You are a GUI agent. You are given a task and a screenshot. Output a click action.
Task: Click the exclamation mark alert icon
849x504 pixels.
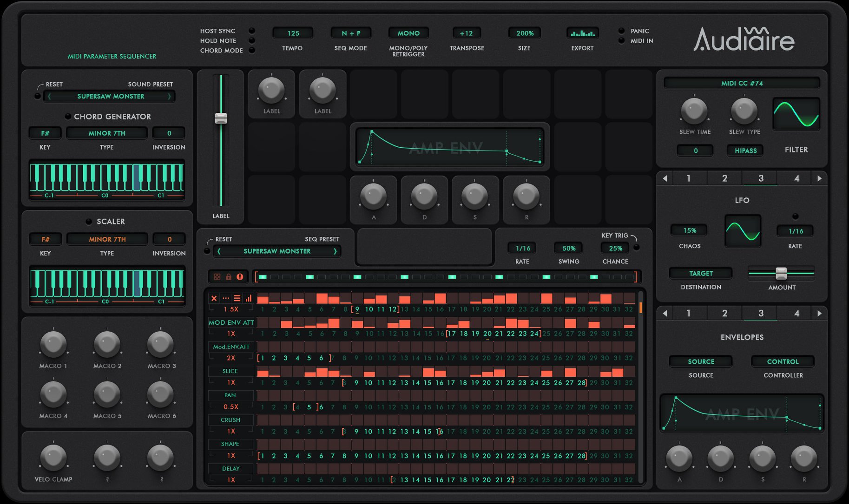240,277
